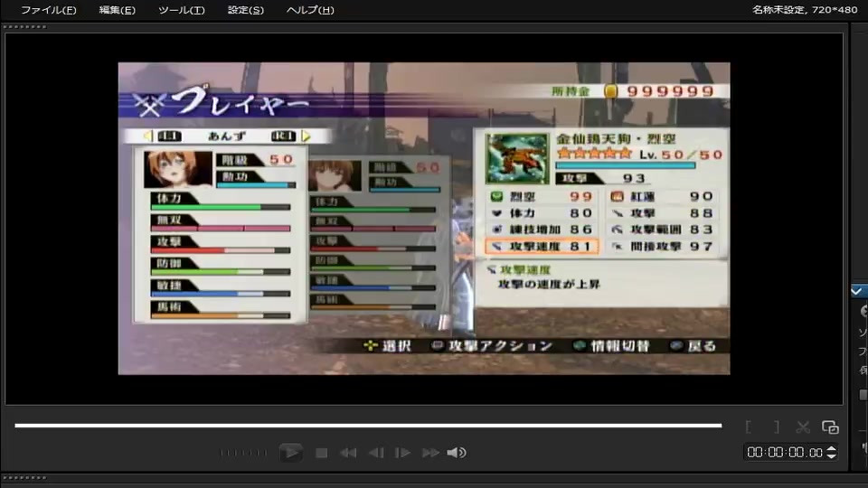
Task: Open the ヘルプ(H) menu
Action: tap(310, 10)
